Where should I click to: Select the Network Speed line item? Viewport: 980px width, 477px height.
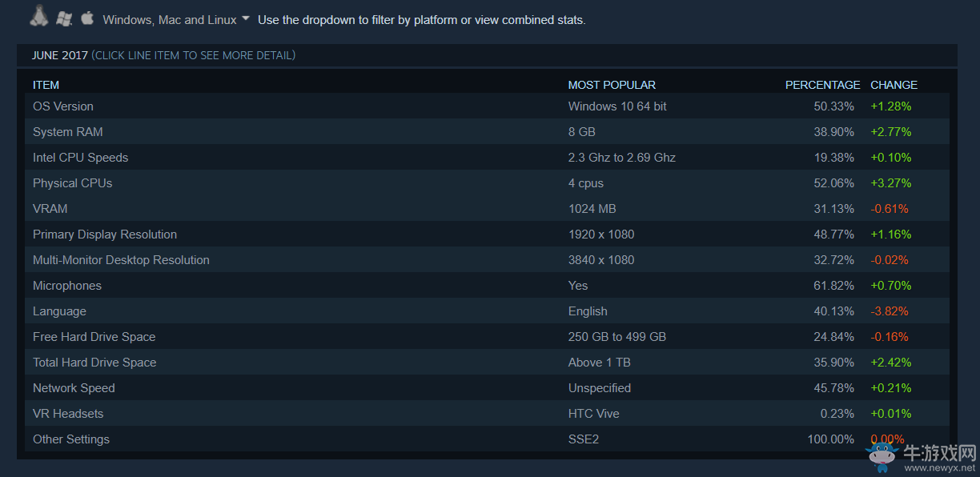point(487,387)
